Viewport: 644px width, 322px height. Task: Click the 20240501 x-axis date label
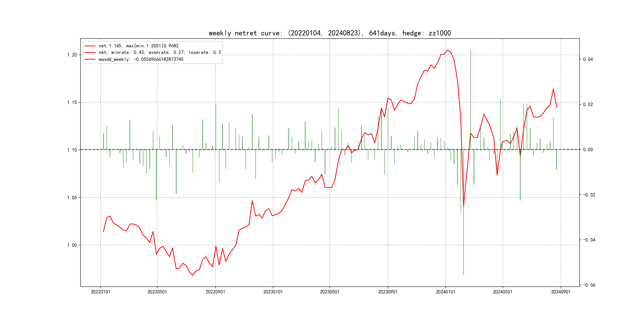(x=502, y=292)
